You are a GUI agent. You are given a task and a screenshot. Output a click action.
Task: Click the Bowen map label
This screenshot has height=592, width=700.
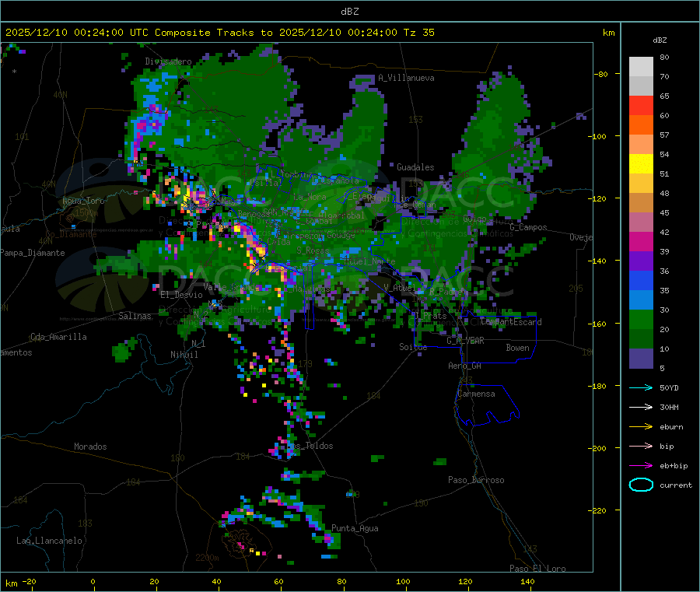pos(517,348)
